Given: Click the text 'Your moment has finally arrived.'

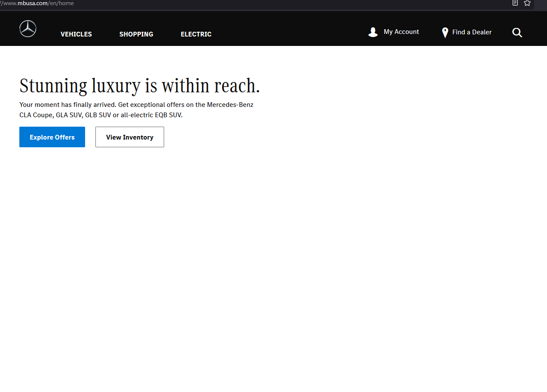Looking at the screenshot, I should (68, 105).
